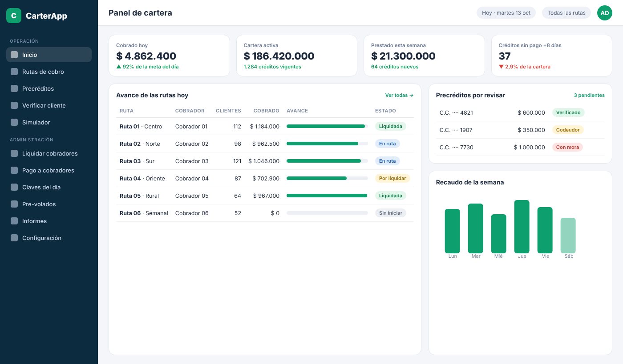Click the Inicio sidebar icon
This screenshot has width=623, height=364.
14,55
